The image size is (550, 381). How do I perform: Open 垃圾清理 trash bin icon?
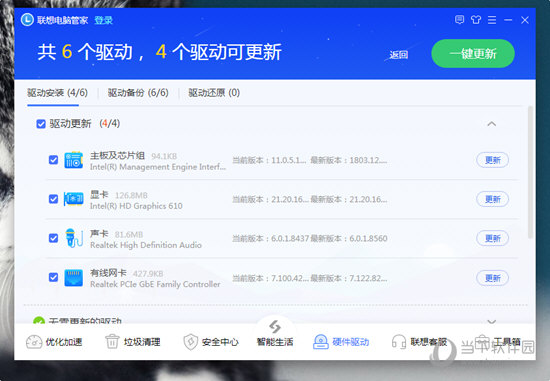pos(112,342)
